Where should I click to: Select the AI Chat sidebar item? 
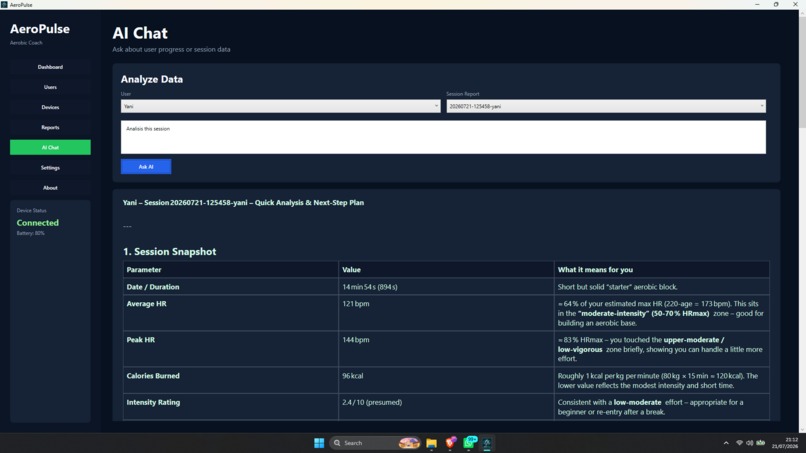click(x=50, y=147)
